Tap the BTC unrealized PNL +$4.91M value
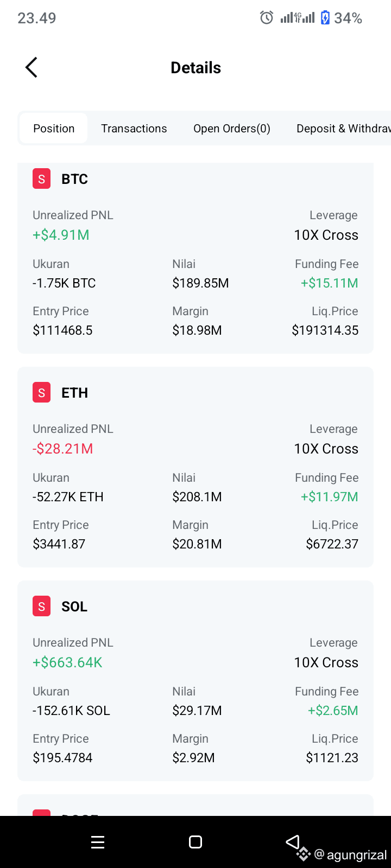391x868 pixels. point(61,235)
